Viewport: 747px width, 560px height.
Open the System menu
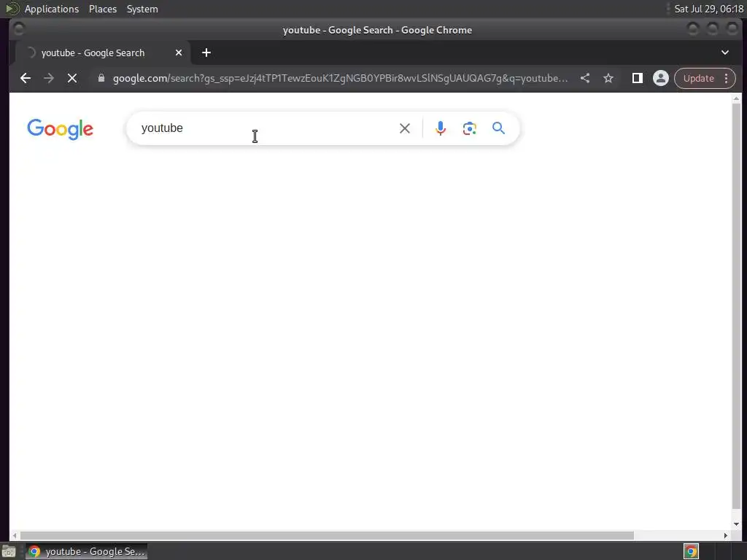(x=142, y=9)
